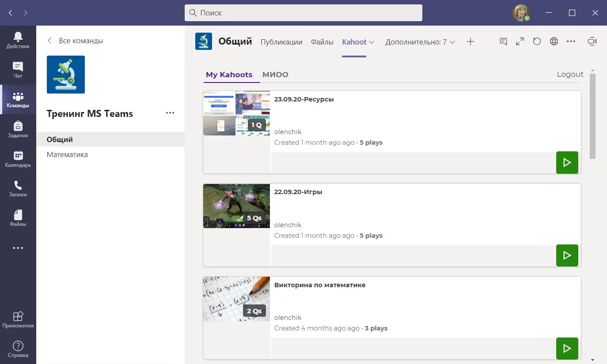This screenshot has width=607, height=364.
Task: Click the team microscope logo in channel header
Action: pos(204,41)
